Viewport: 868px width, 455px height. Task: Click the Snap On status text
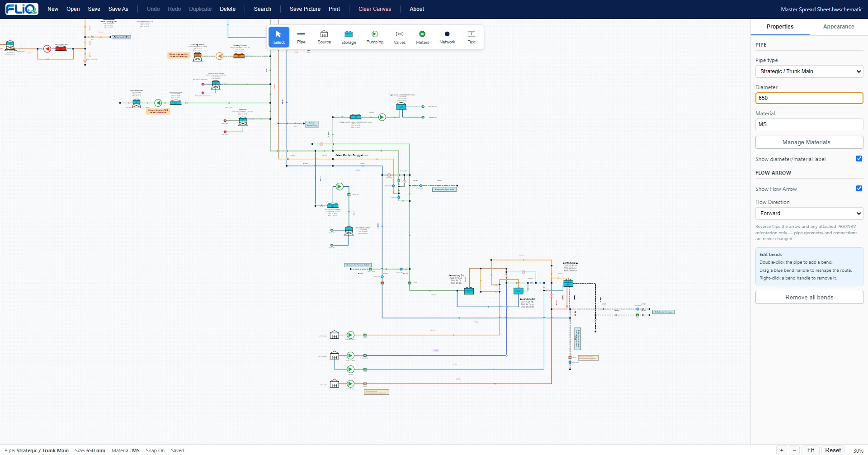click(155, 450)
